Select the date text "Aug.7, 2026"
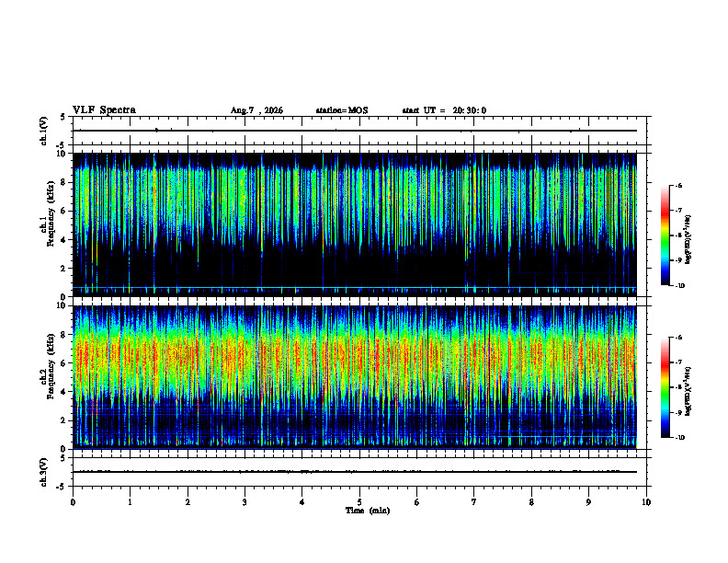Screen dimensions: 728x563 (256, 110)
